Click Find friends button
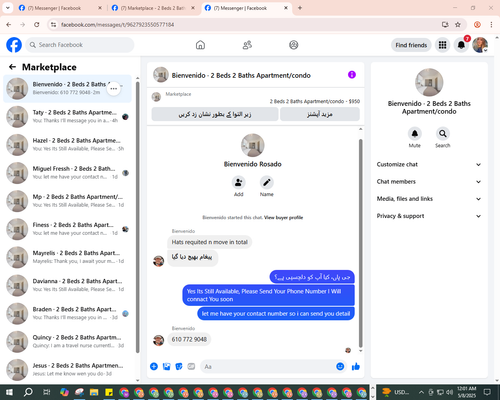Viewport: 500px width, 400px height. (411, 45)
